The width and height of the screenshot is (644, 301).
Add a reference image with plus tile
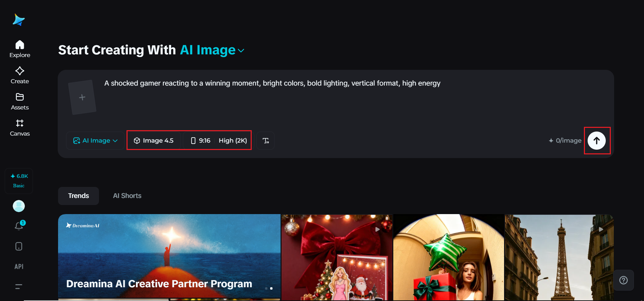point(82,97)
